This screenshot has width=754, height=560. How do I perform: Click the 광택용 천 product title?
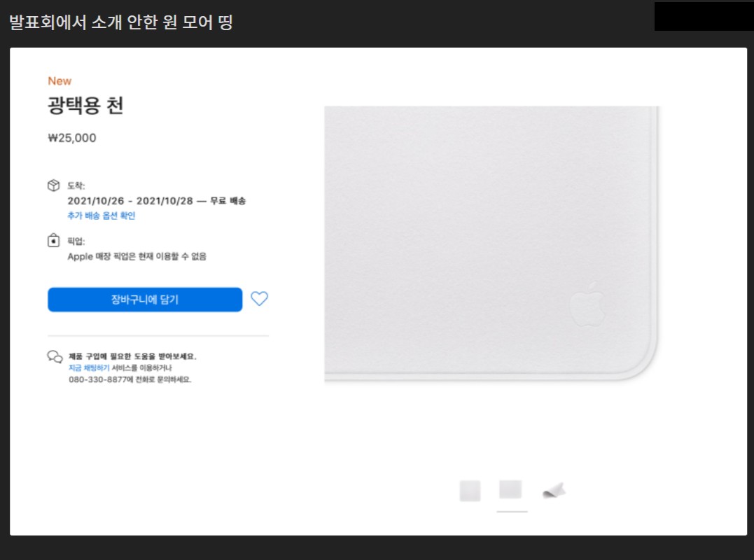pyautogui.click(x=86, y=106)
